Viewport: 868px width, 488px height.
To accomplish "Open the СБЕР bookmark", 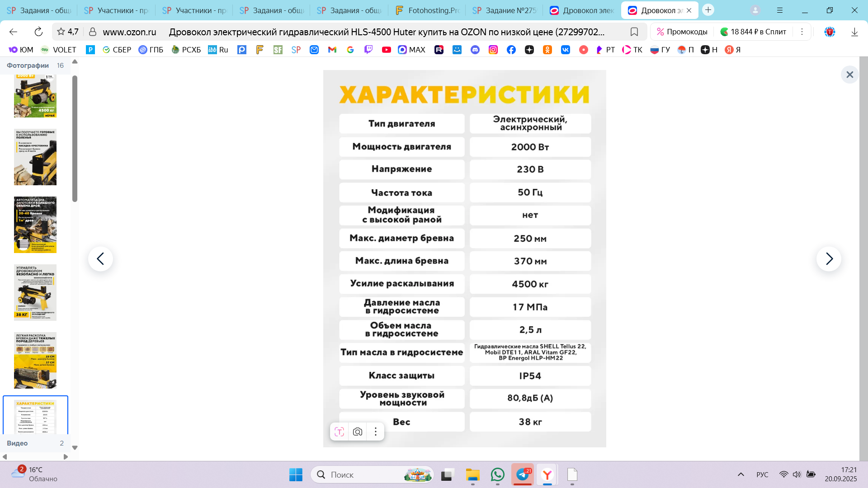I will coord(117,50).
